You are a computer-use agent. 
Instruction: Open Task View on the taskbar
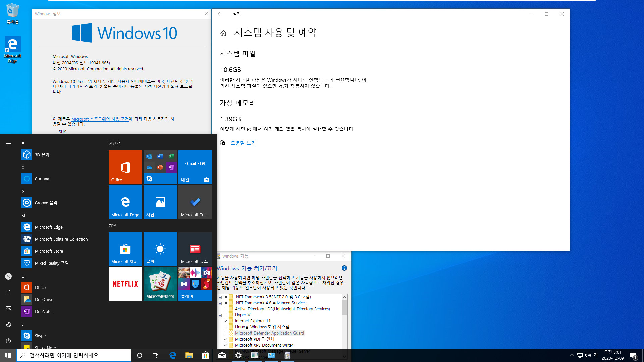click(156, 355)
